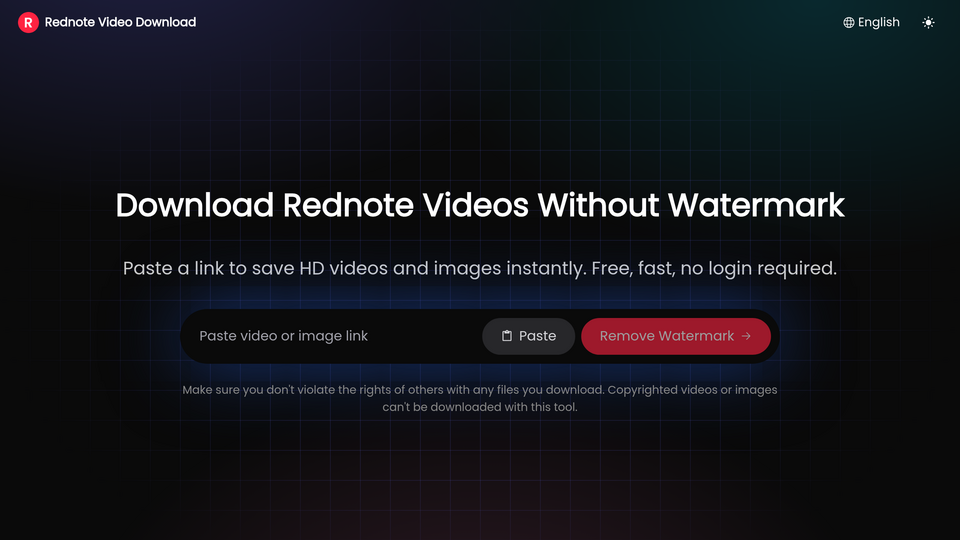Open the English language selector

click(871, 23)
